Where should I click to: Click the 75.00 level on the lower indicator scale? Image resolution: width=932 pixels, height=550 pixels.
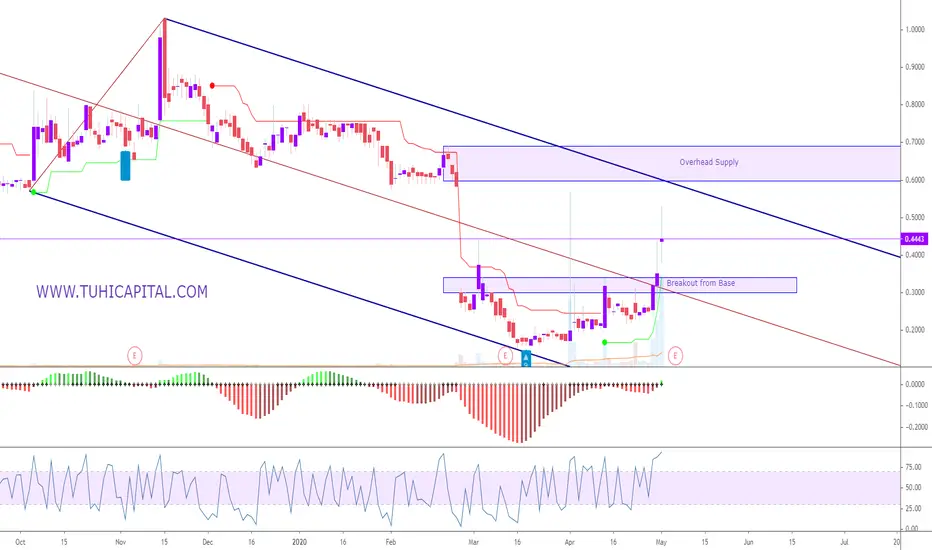click(914, 468)
